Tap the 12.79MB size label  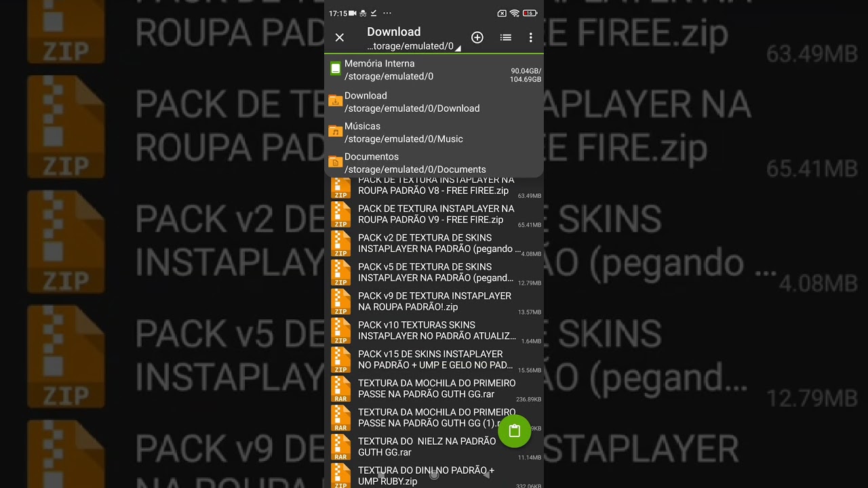[x=530, y=283]
